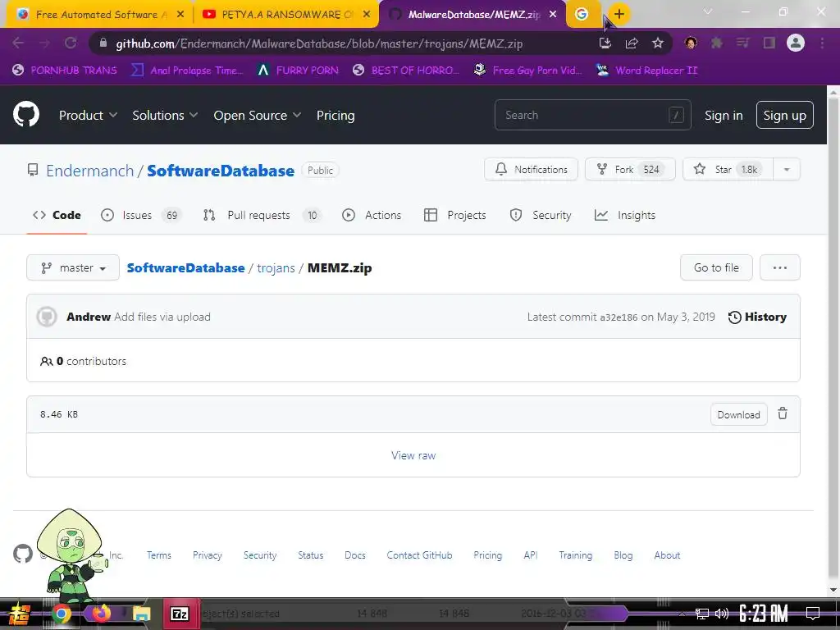Expand the Open Source menu
The image size is (840, 630).
coord(257,115)
